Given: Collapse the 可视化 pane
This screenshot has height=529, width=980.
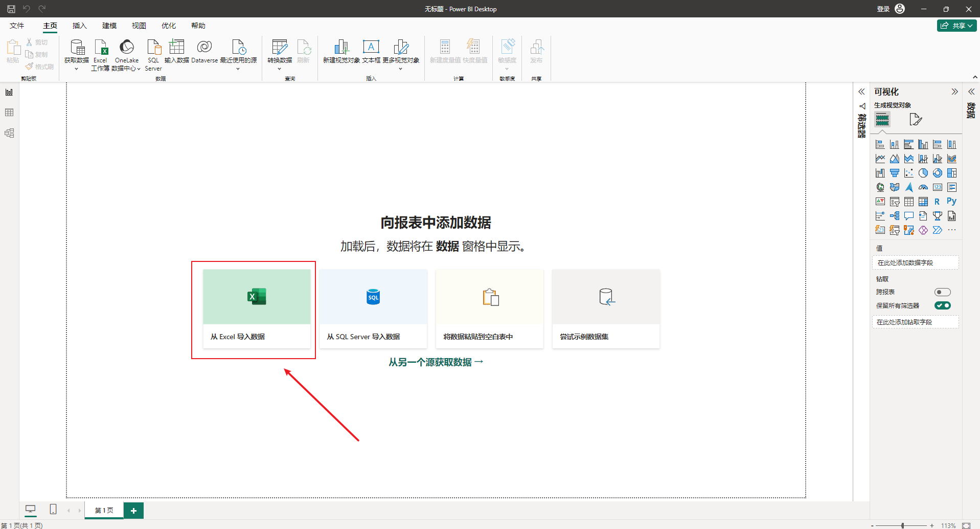Looking at the screenshot, I should click(x=954, y=92).
